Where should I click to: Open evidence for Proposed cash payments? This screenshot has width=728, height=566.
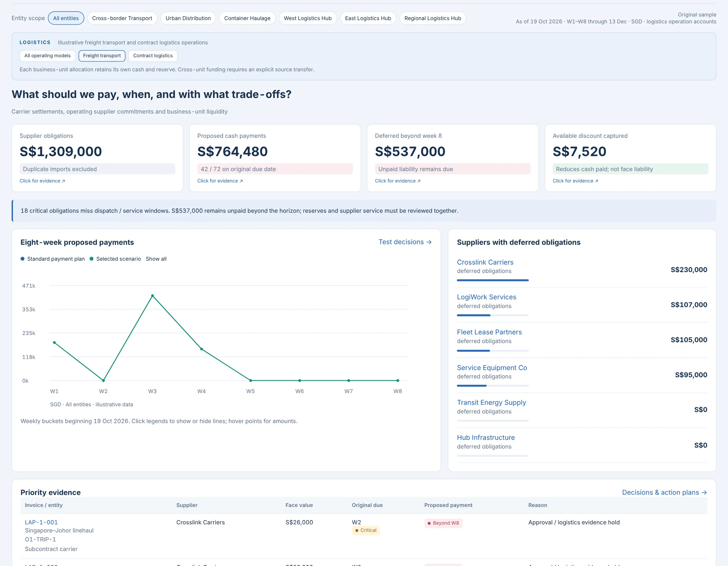point(220,181)
